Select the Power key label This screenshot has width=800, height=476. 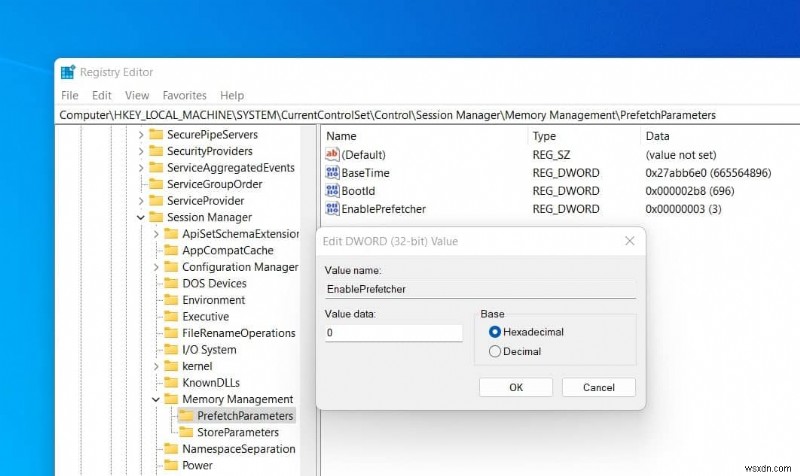click(x=197, y=465)
